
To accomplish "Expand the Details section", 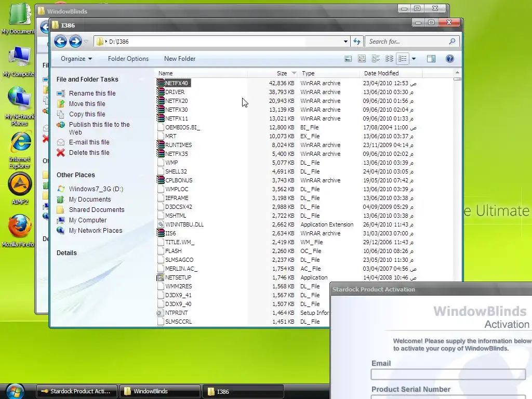I will point(66,253).
